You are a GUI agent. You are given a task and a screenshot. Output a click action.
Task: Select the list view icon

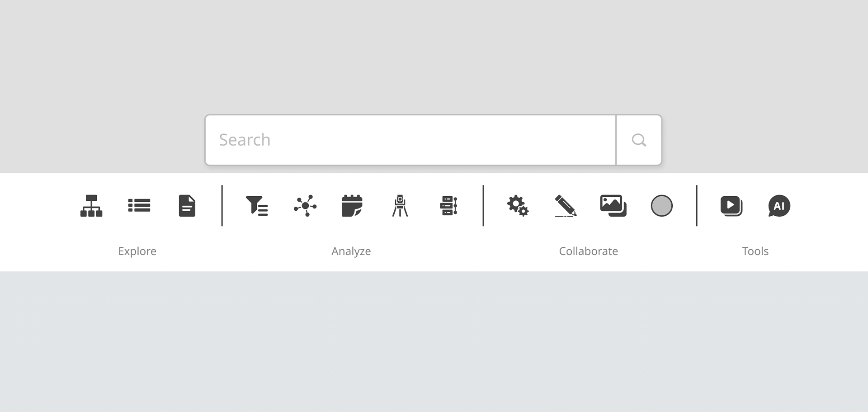click(x=139, y=205)
